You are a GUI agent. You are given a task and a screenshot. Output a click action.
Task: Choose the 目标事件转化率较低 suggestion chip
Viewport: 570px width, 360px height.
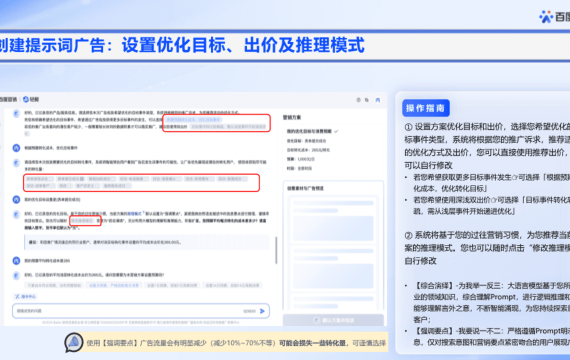[229, 127]
